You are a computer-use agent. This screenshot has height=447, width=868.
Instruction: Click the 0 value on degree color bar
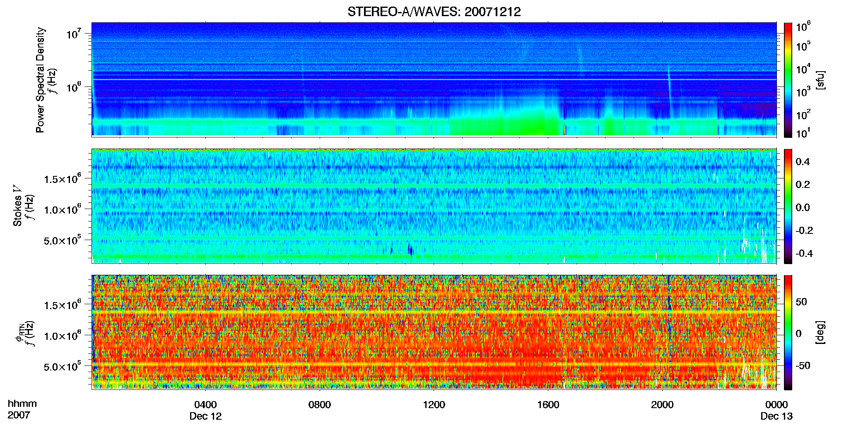point(798,334)
